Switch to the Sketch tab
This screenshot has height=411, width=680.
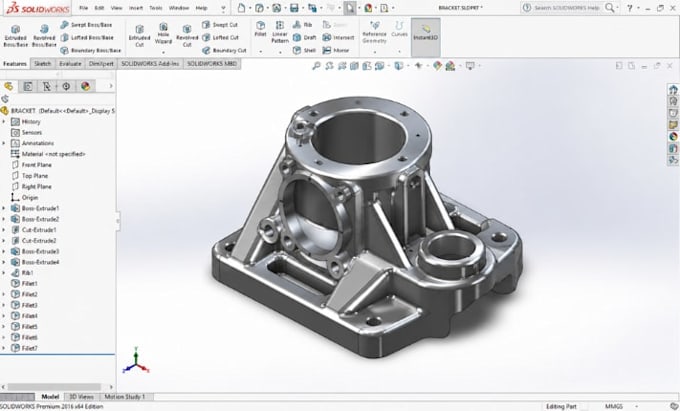tap(42, 64)
